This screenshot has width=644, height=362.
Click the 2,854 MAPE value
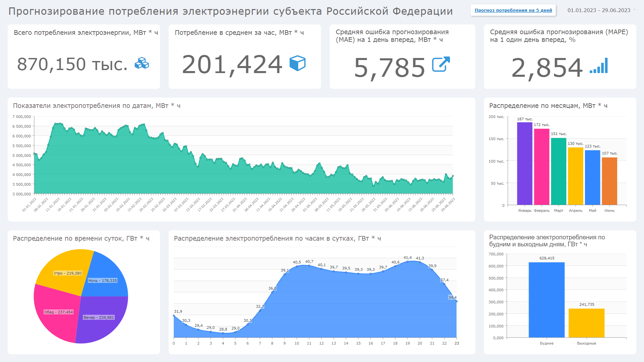coord(547,68)
